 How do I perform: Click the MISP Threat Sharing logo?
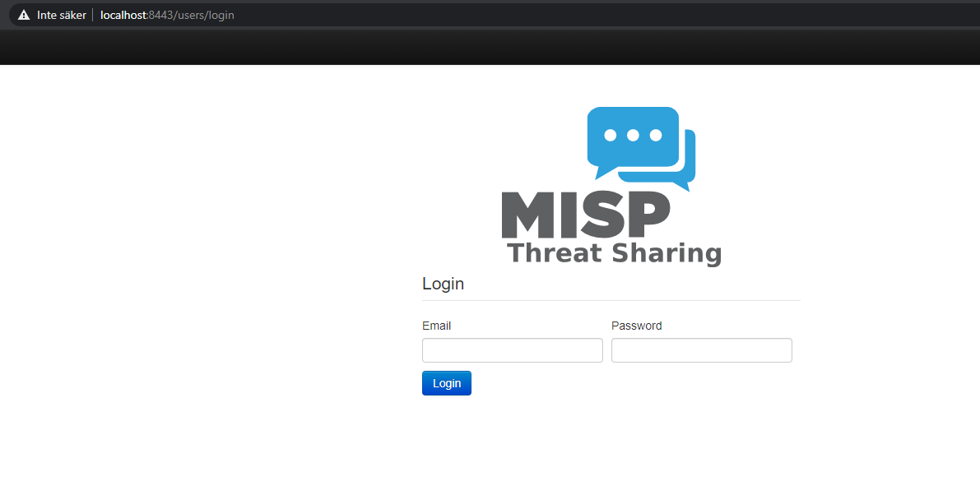(x=611, y=187)
